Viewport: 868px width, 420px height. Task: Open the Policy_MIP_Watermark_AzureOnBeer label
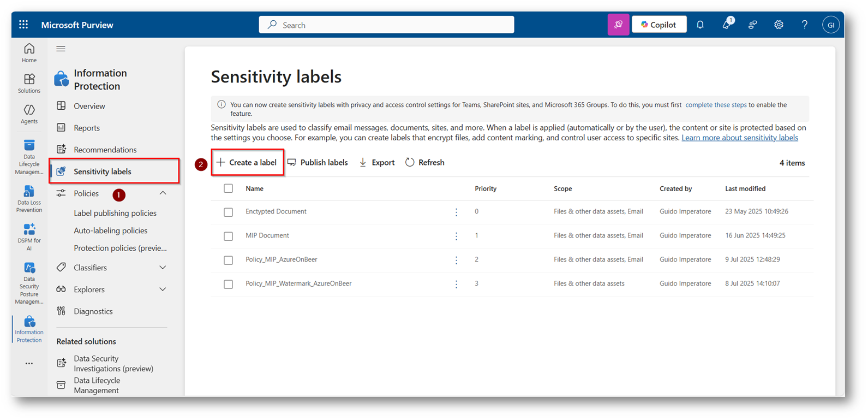tap(298, 283)
